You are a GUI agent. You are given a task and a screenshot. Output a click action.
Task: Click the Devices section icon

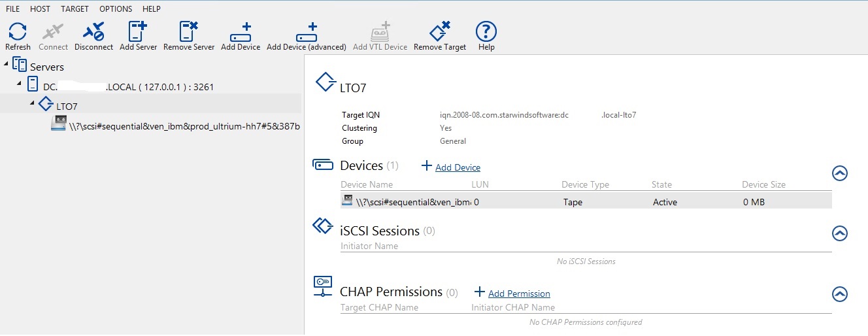(x=323, y=164)
